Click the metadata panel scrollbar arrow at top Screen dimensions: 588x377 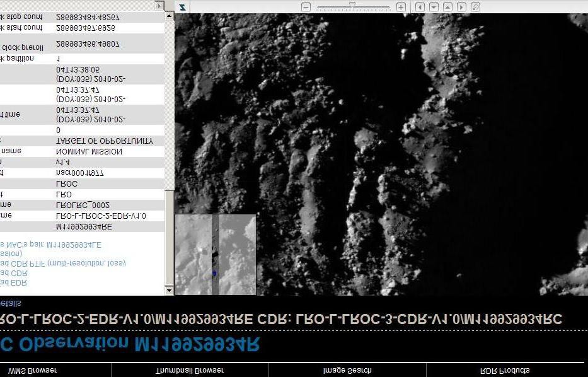tap(169, 15)
